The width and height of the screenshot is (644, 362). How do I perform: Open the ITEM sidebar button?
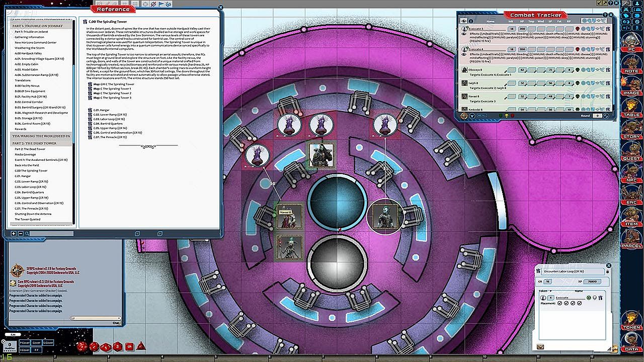[631, 216]
